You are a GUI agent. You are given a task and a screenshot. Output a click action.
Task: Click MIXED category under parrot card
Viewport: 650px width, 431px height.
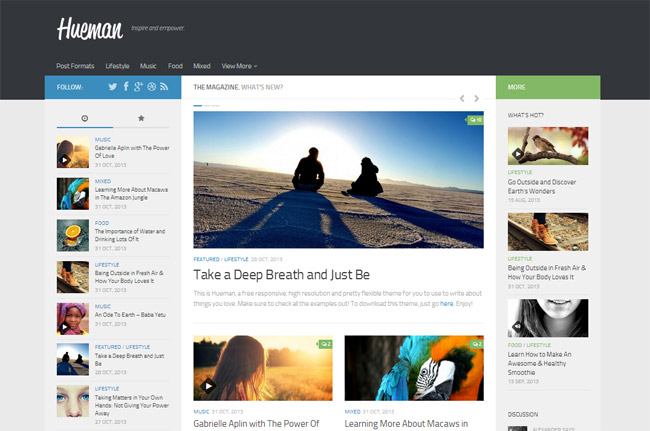tap(352, 412)
